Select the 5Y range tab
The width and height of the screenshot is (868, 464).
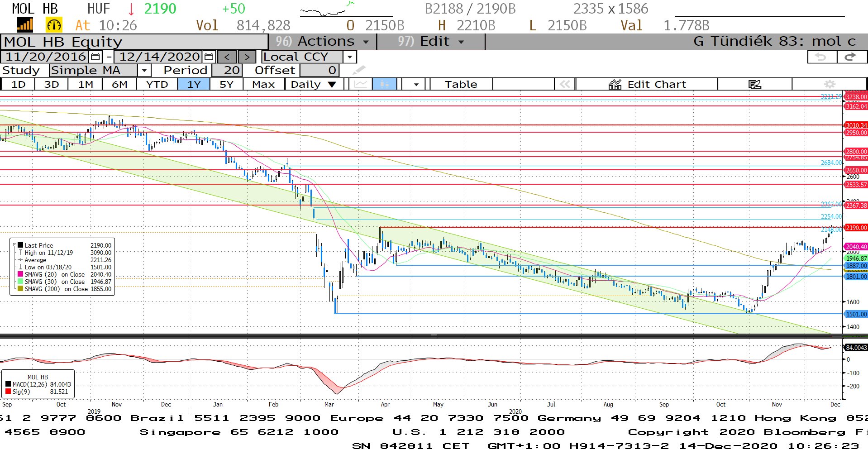click(x=226, y=84)
